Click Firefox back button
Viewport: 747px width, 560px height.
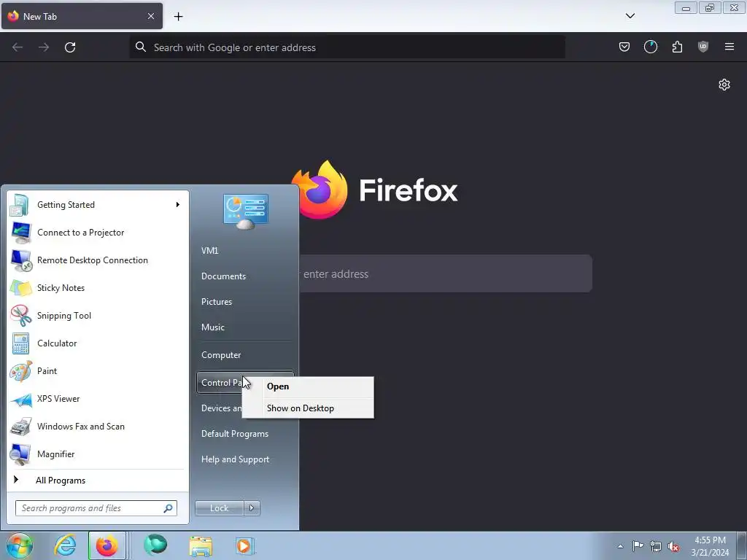point(18,47)
